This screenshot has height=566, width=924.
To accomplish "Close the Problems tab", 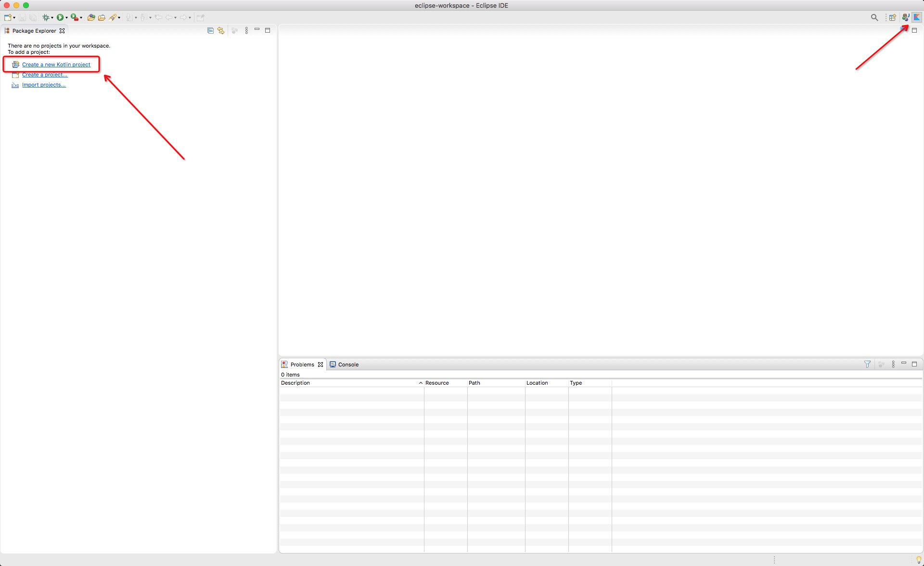I will point(321,365).
